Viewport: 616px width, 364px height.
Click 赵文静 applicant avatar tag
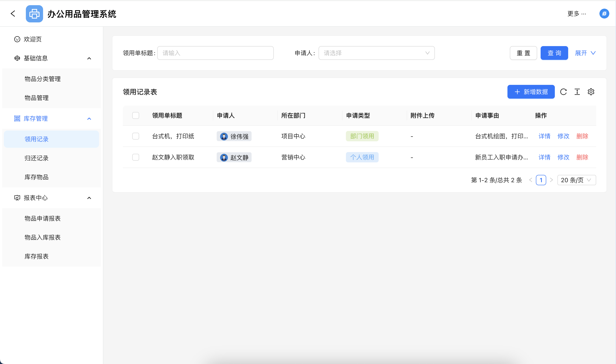[x=234, y=157]
